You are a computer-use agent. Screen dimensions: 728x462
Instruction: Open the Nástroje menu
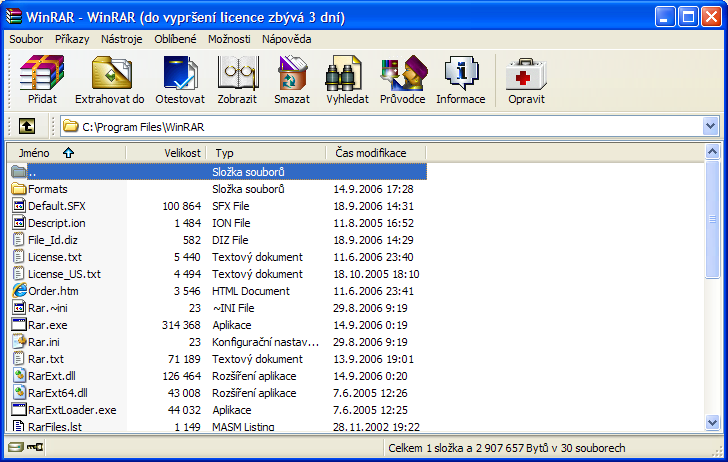122,39
